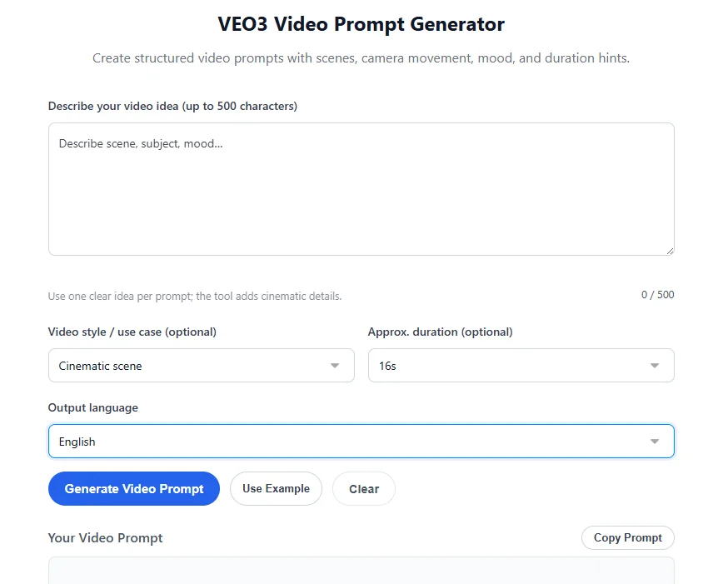Click the 'Your Video Prompt' heading

coord(105,538)
